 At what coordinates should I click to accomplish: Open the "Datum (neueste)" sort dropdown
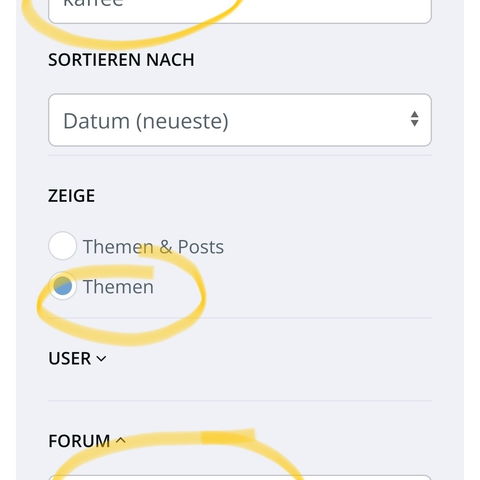[240, 120]
